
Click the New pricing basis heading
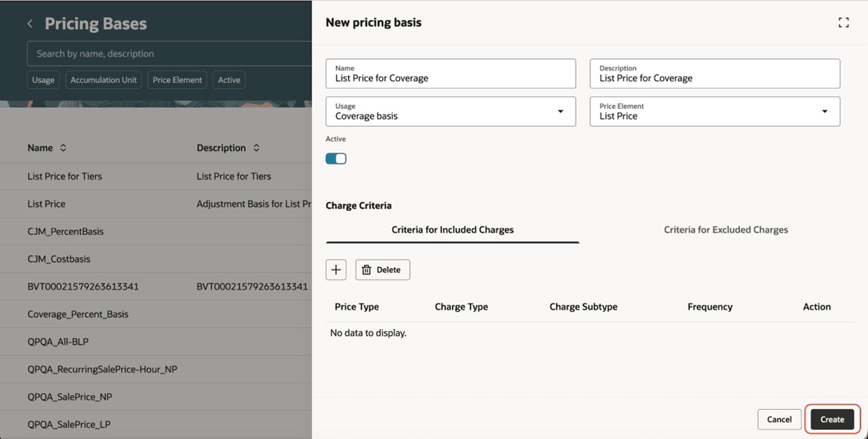point(374,23)
